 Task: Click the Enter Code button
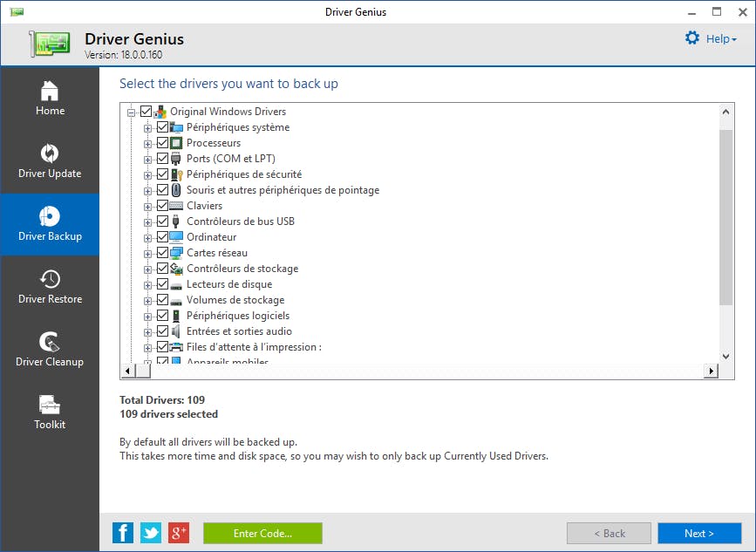coord(262,533)
